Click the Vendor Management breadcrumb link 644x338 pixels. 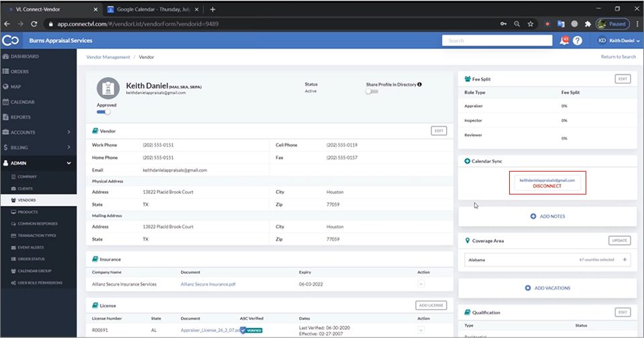click(x=108, y=57)
